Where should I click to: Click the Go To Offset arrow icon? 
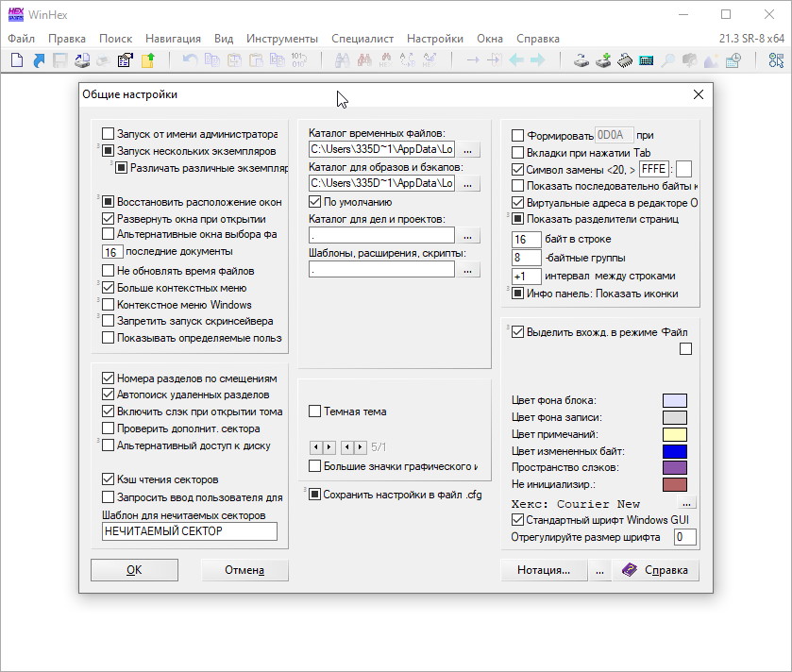[473, 60]
